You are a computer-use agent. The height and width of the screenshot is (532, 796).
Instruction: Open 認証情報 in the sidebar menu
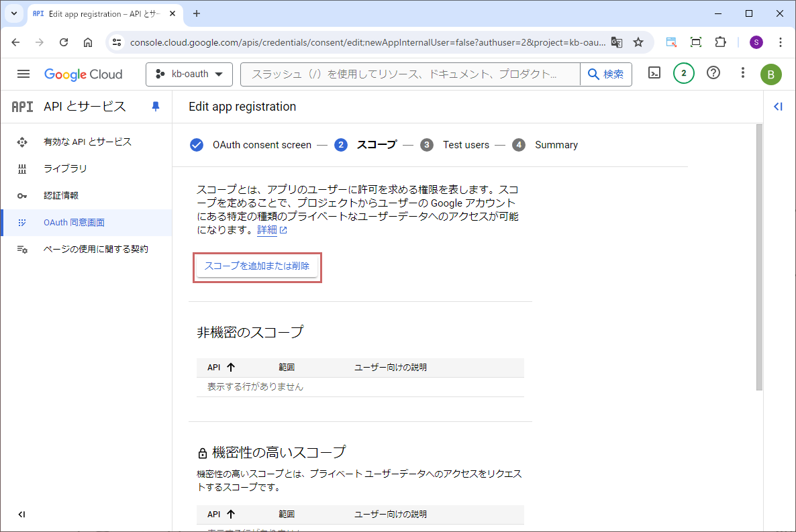(x=61, y=195)
